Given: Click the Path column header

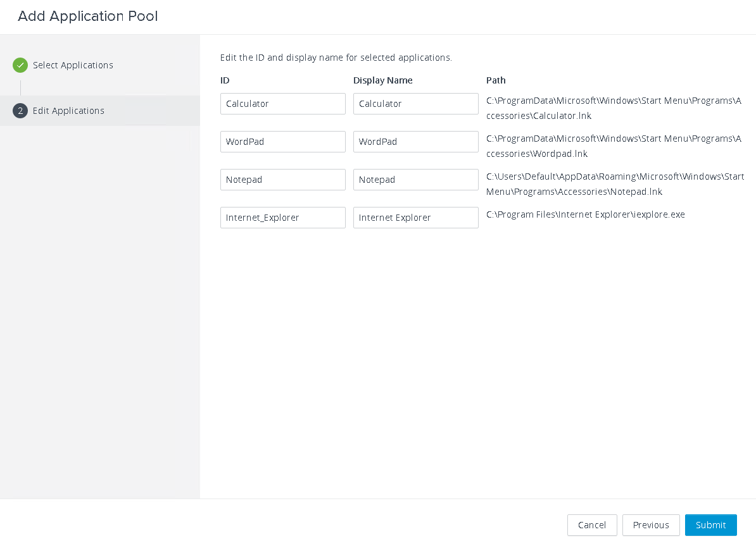Looking at the screenshot, I should (x=496, y=80).
